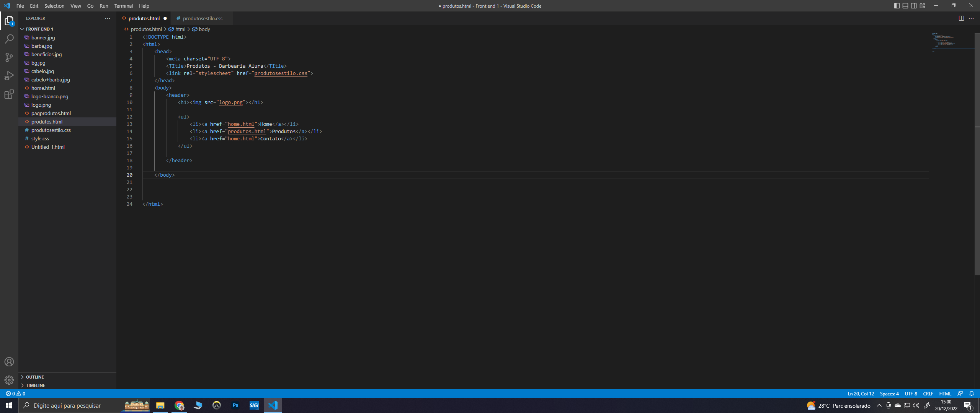Open Google Chrome from taskbar

[179, 405]
